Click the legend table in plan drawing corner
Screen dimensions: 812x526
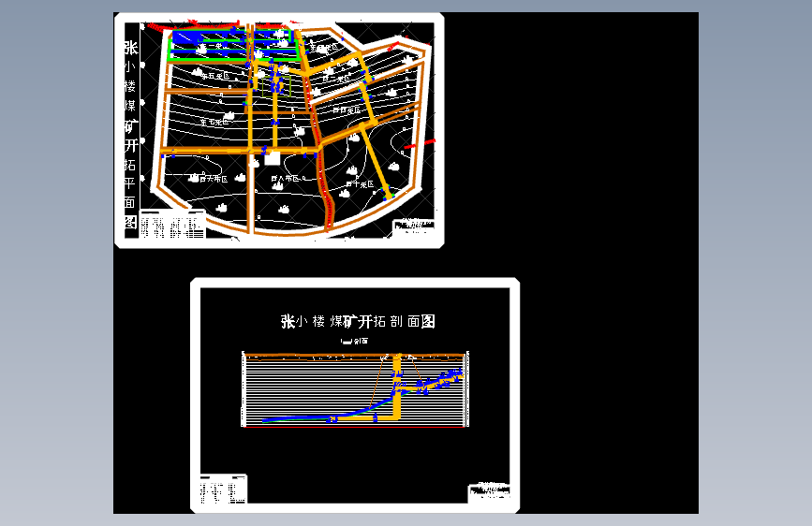pyautogui.click(x=172, y=225)
